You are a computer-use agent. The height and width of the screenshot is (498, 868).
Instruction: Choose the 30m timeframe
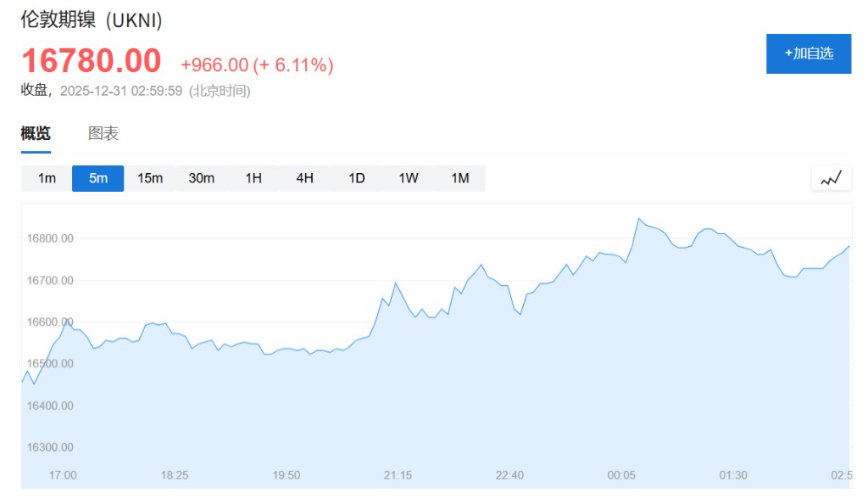click(202, 178)
